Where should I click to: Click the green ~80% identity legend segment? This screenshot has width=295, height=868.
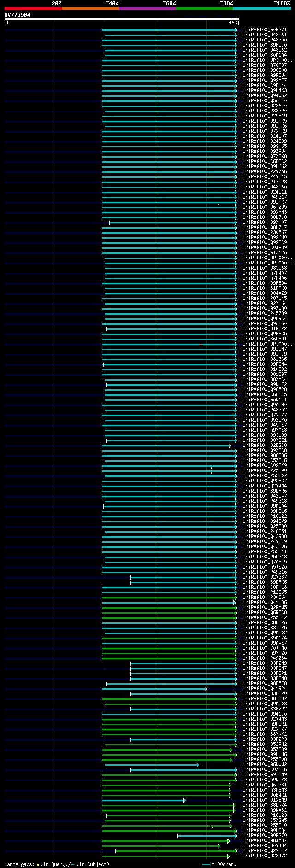coord(205,8)
